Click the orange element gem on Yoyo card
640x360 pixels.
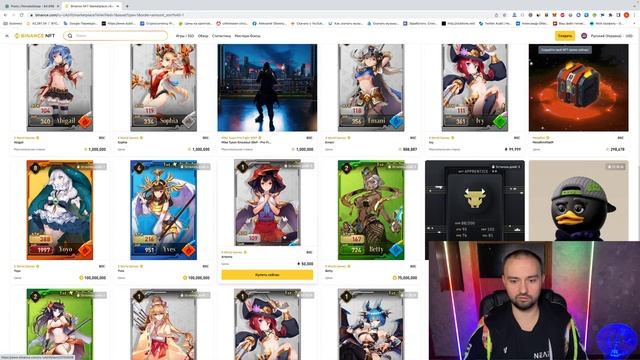point(85,250)
